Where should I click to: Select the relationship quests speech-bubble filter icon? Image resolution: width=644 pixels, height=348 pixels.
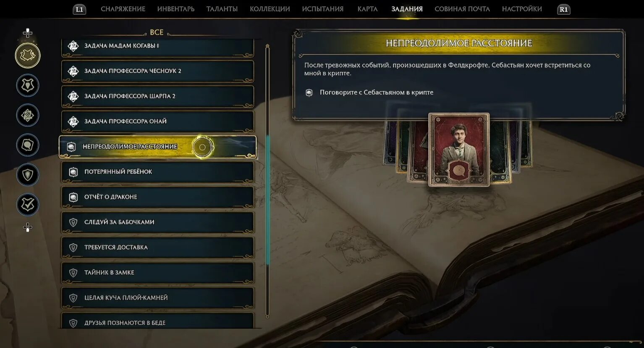(28, 145)
